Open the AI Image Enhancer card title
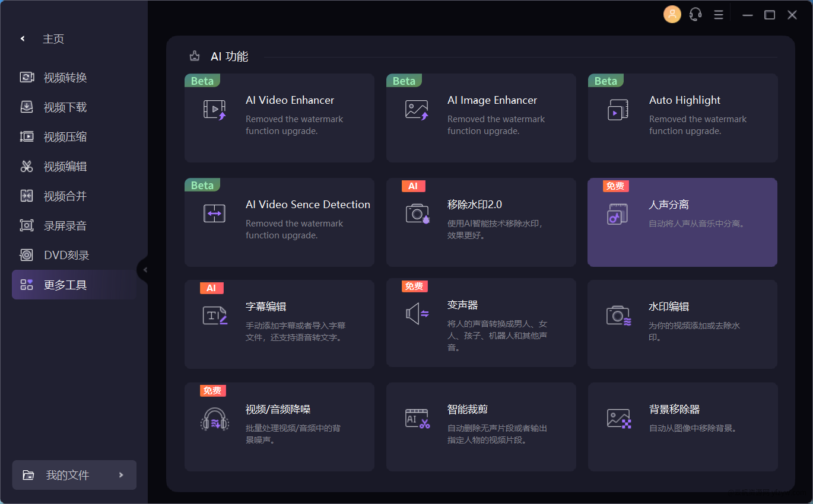813x504 pixels. coord(492,100)
